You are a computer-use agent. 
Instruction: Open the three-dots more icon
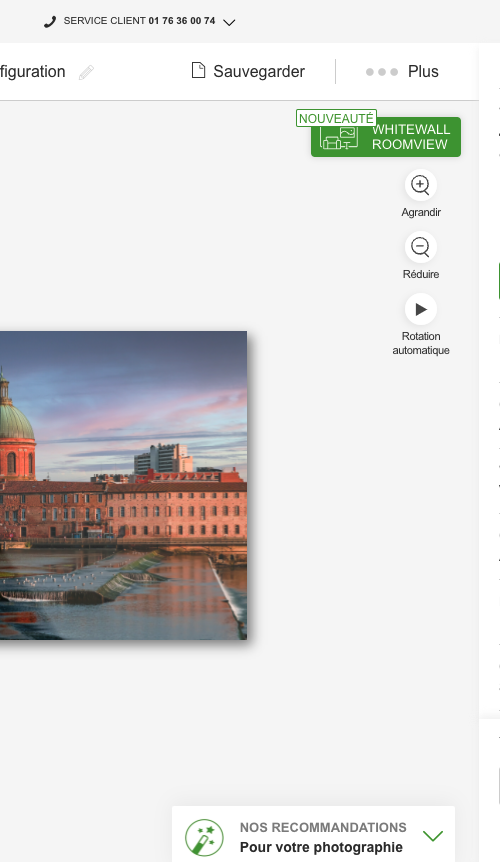tap(382, 72)
